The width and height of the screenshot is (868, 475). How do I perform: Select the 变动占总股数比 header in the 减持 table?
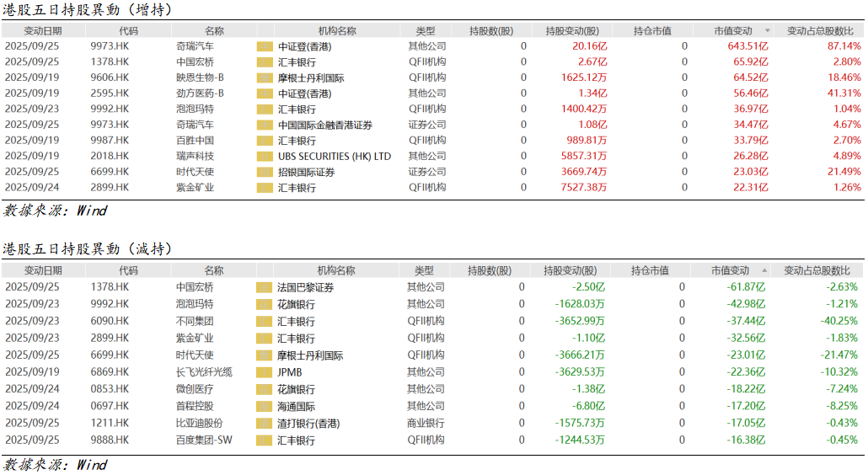817,271
